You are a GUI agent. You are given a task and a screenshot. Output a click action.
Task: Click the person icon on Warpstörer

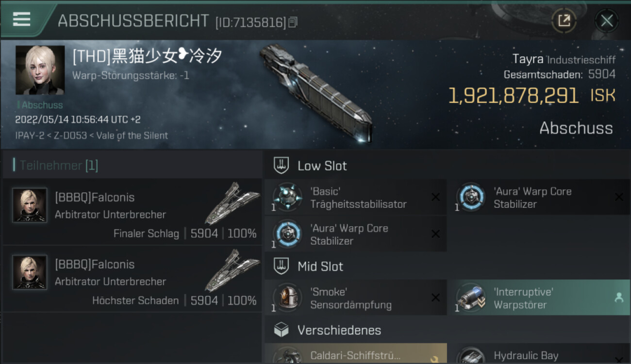click(619, 298)
